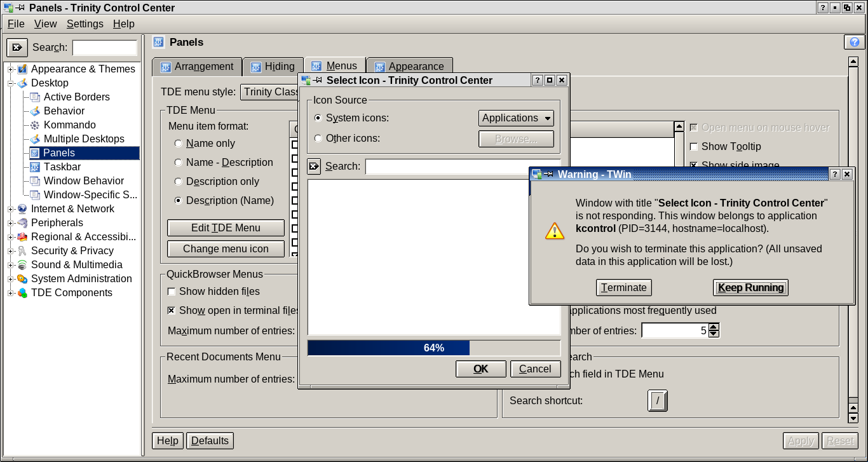Select the Taskbar module icon
The image size is (868, 462).
pos(35,166)
